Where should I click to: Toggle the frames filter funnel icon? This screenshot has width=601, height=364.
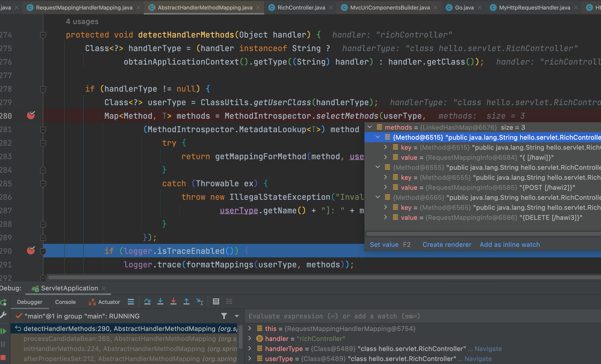[224, 316]
